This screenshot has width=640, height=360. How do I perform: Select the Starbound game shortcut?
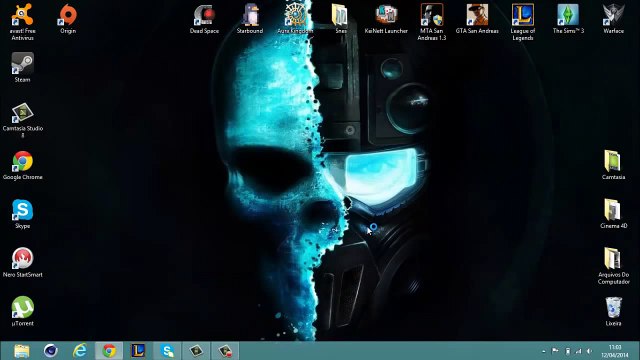pos(250,19)
